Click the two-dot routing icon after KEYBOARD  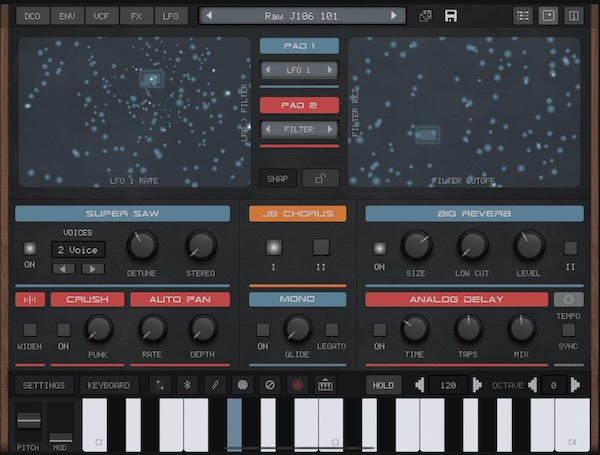pyautogui.click(x=160, y=385)
